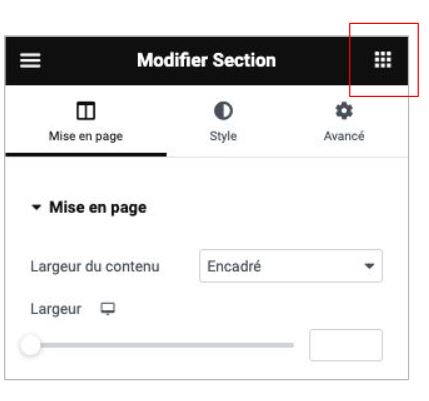Select the Mise en page tab label
The height and width of the screenshot is (401, 429).
coord(86,136)
